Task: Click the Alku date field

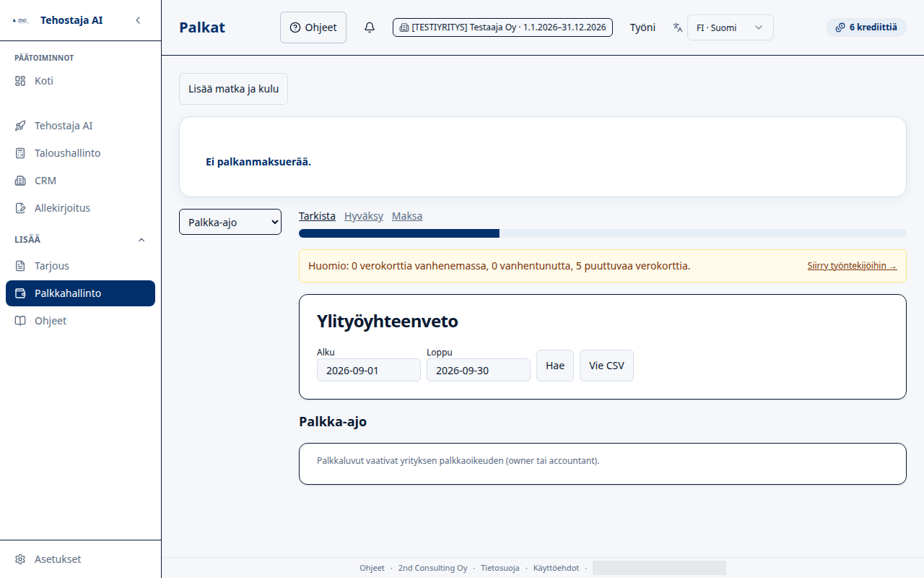Action: (x=369, y=371)
